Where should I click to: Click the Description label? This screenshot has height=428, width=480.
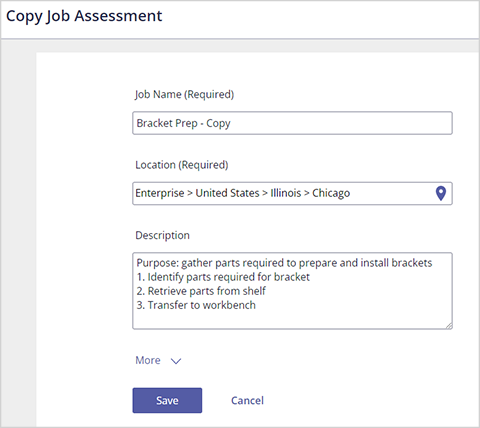click(x=162, y=235)
